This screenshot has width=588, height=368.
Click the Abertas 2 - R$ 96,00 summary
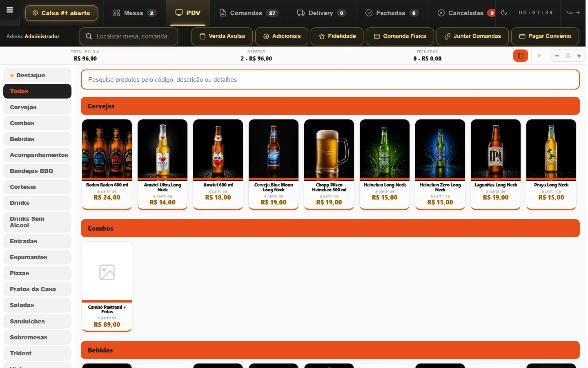(x=256, y=56)
